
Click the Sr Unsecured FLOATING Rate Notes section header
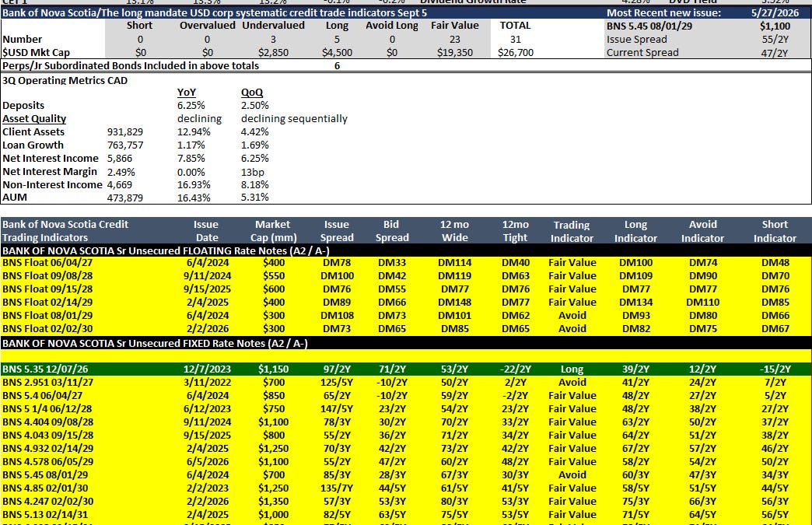click(166, 250)
